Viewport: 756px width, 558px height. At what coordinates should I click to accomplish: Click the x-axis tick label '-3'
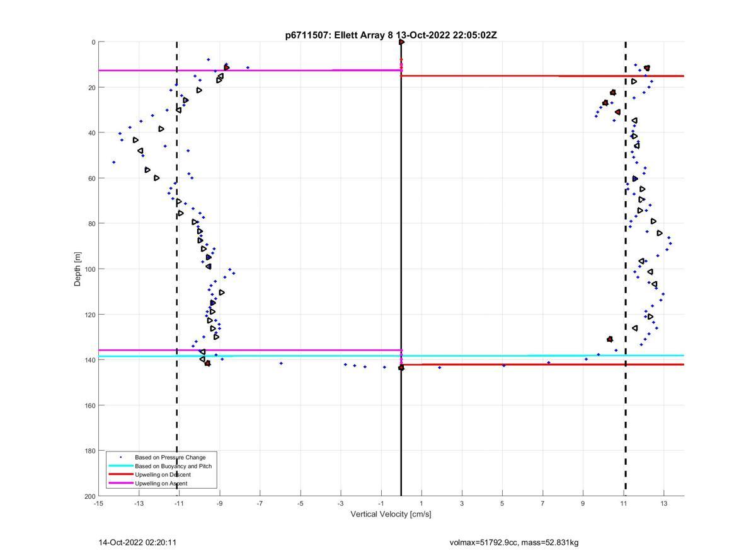[x=341, y=503]
